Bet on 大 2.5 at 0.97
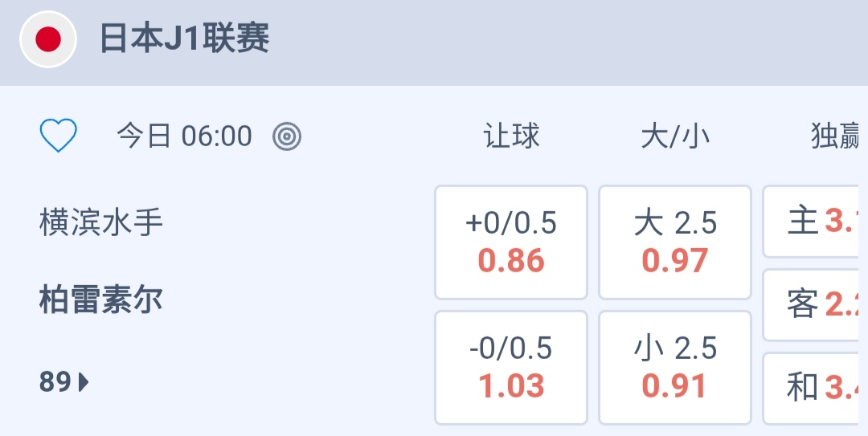 click(675, 242)
